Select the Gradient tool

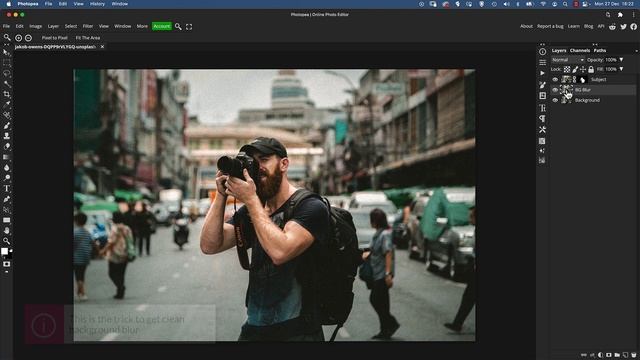point(6,157)
